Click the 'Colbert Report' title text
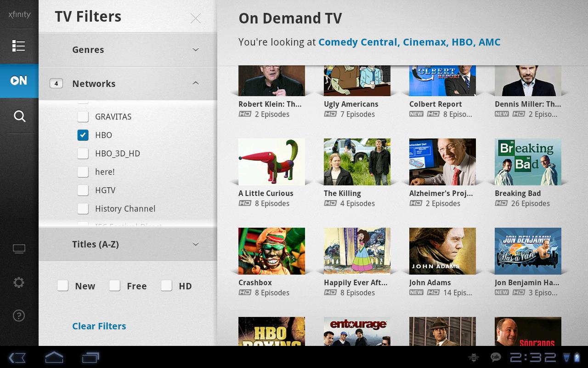The height and width of the screenshot is (368, 588). [435, 104]
